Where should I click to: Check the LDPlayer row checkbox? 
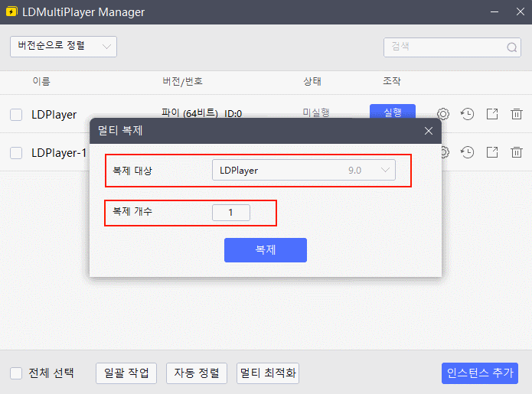16,115
